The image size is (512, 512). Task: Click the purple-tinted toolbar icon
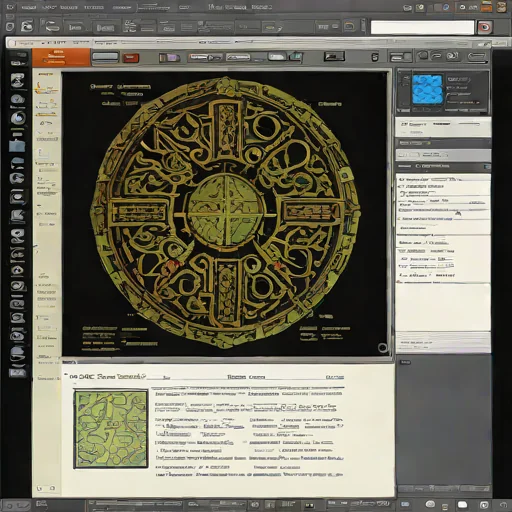pos(170,58)
